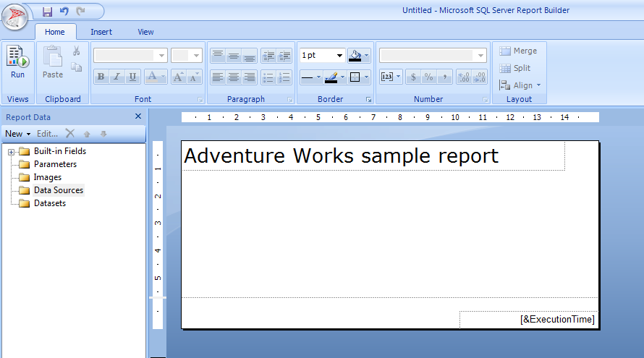Click the Edit... button in Report Data
This screenshot has height=358, width=644.
pos(47,134)
